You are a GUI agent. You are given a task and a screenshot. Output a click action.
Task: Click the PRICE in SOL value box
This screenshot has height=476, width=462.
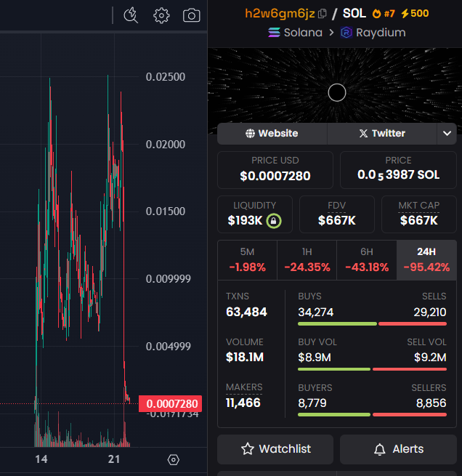tap(398, 170)
